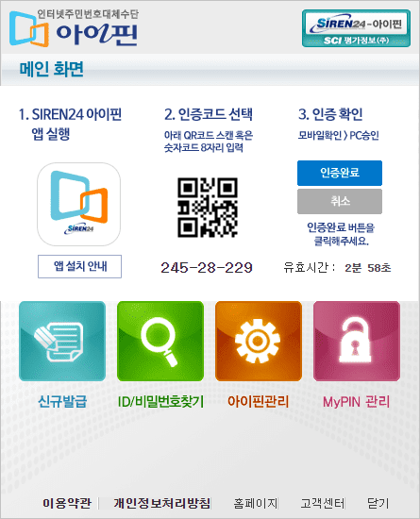The height and width of the screenshot is (519, 420).
Task: Open the 개인정보처리방침 footer link
Action: [x=161, y=504]
